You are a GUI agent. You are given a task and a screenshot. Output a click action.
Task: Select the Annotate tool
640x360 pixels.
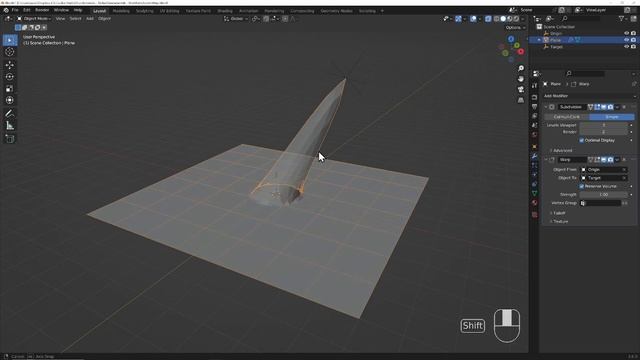(10, 114)
